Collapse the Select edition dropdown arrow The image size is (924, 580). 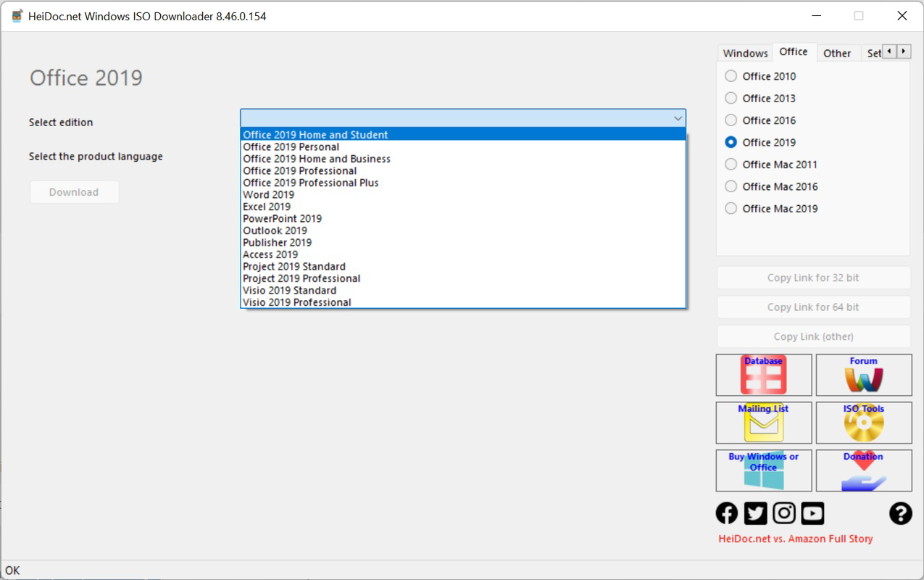coord(678,118)
